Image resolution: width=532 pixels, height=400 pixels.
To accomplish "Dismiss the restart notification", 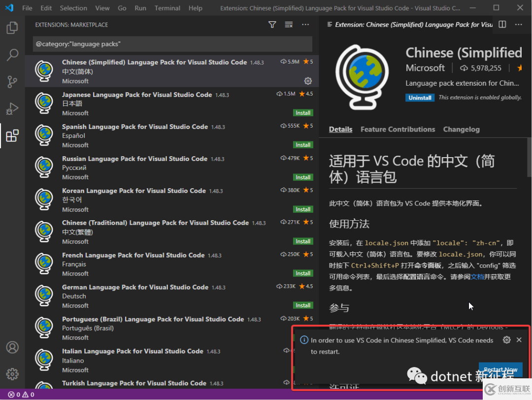I will tap(519, 340).
